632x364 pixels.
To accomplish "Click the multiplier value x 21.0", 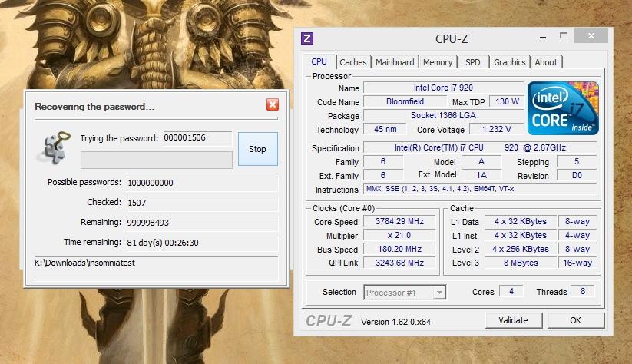I will coord(399,235).
